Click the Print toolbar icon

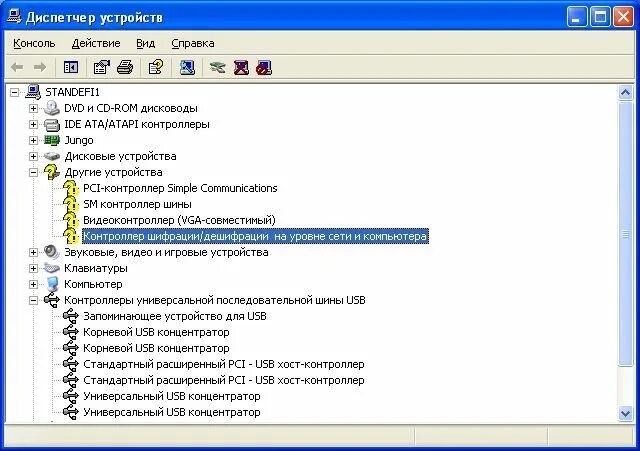[x=125, y=67]
